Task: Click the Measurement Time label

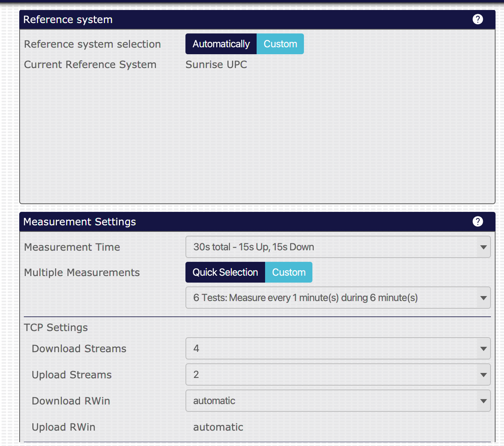Action: [x=72, y=247]
